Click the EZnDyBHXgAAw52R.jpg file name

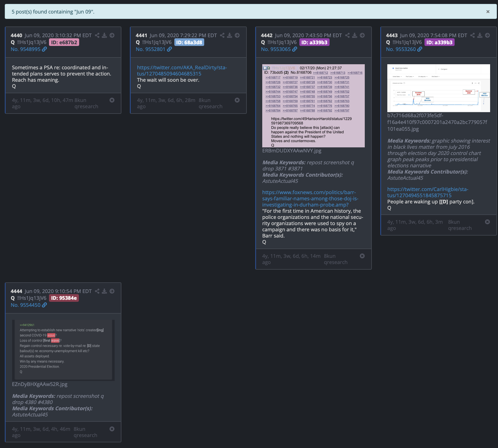[39, 384]
